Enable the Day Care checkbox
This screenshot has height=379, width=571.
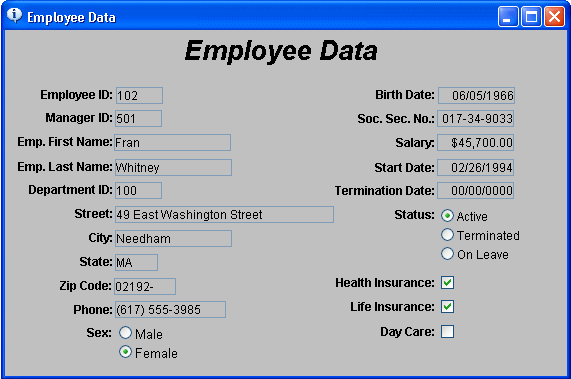pyautogui.click(x=447, y=332)
